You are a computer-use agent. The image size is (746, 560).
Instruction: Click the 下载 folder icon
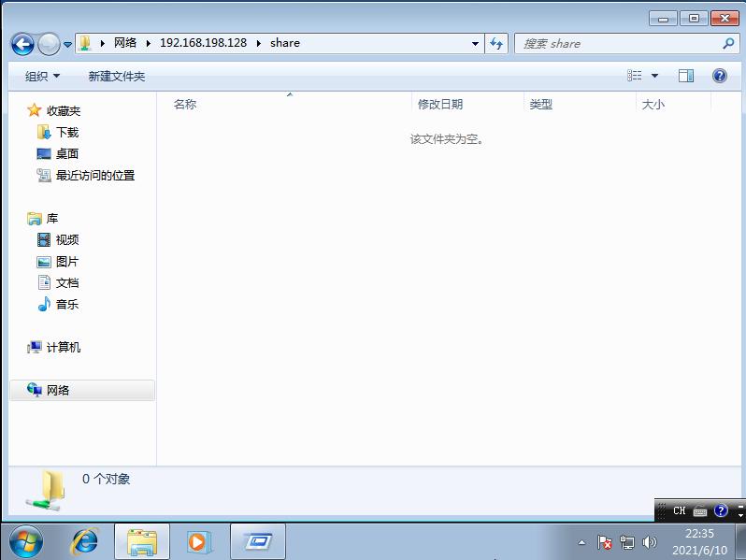click(x=44, y=132)
